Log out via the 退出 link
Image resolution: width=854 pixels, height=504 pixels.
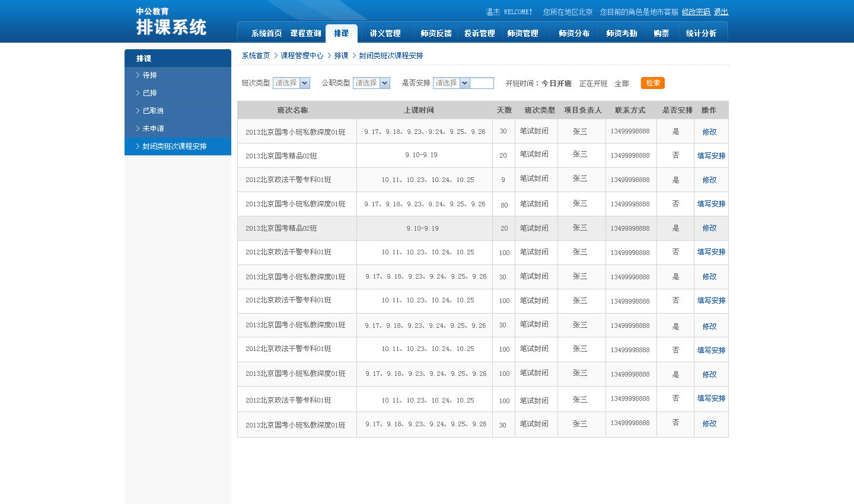click(x=720, y=11)
